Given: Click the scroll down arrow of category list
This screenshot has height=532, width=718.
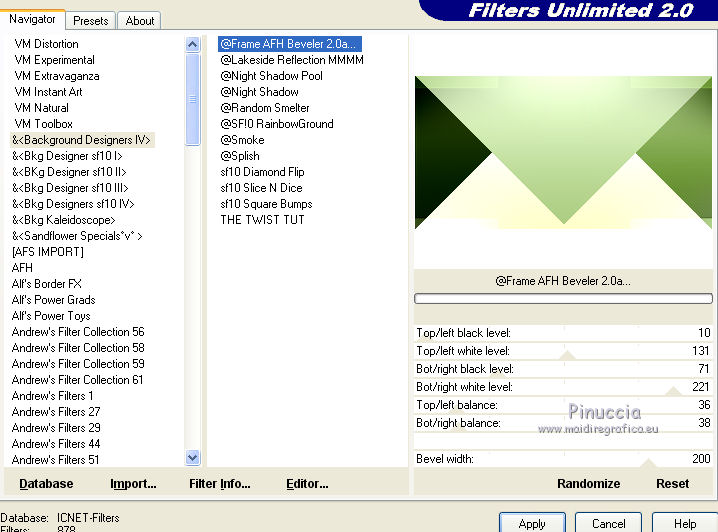Looking at the screenshot, I should pyautogui.click(x=193, y=457).
